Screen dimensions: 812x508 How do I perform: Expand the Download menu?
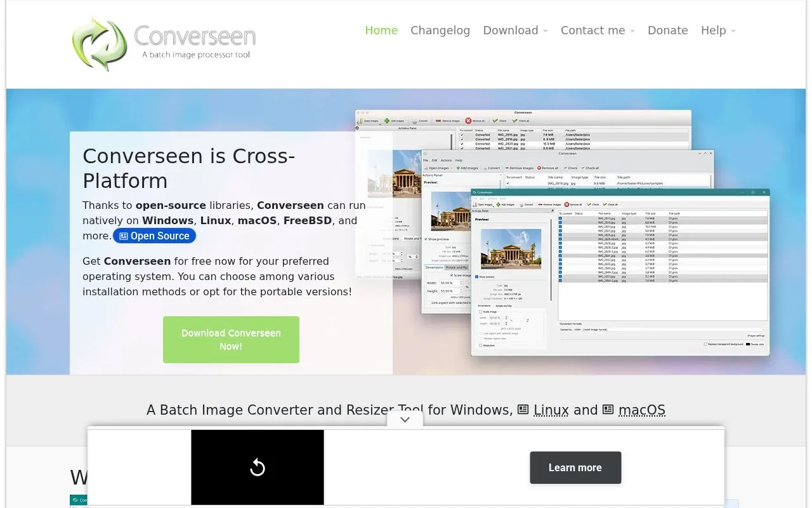tap(515, 30)
